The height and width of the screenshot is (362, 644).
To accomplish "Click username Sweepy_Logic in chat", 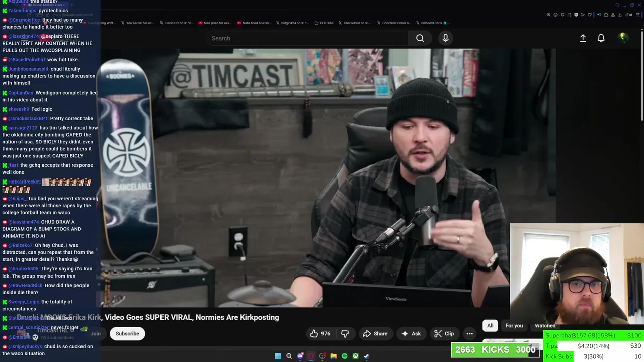I will pos(24,302).
